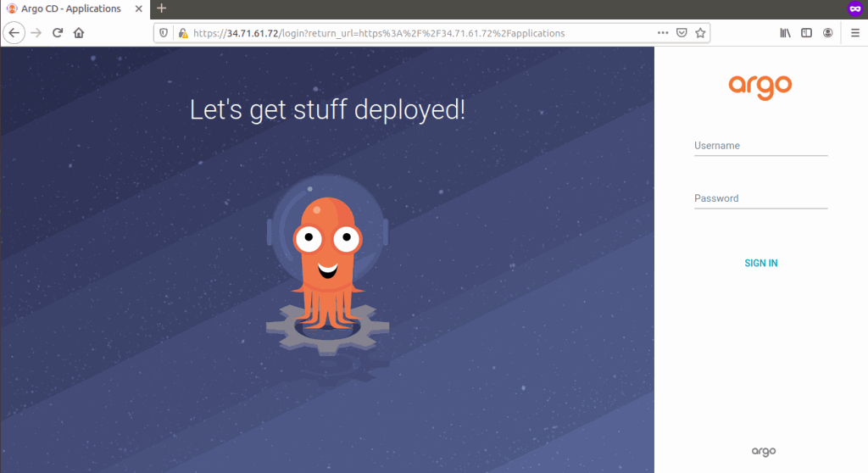The width and height of the screenshot is (868, 473).
Task: Click the Argo octopus mascot image
Action: point(327,266)
